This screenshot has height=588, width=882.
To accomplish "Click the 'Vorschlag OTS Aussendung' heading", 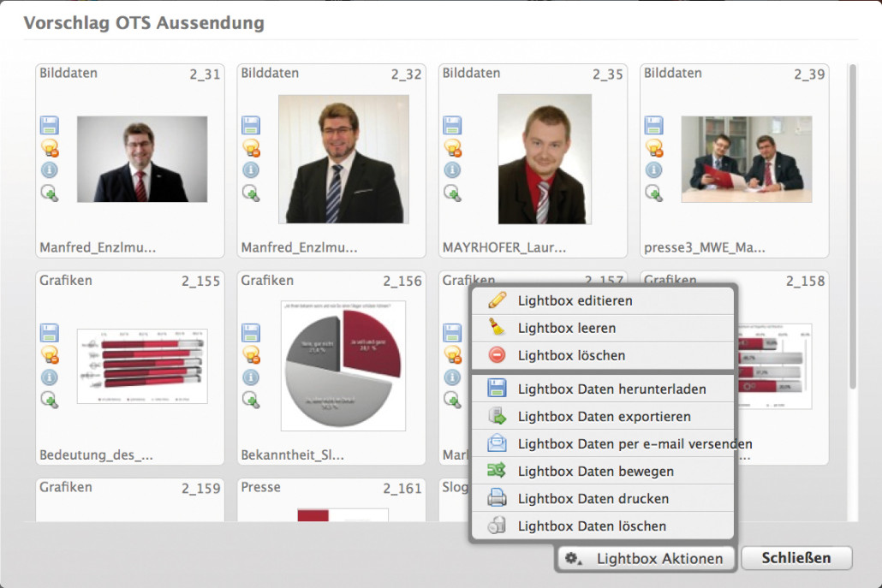I will coord(144,22).
